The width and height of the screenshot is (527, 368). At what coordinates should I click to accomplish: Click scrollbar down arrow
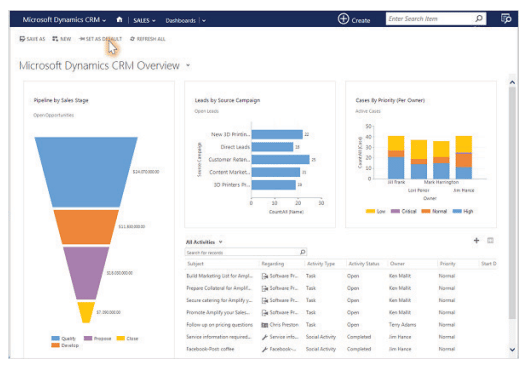tap(512, 350)
